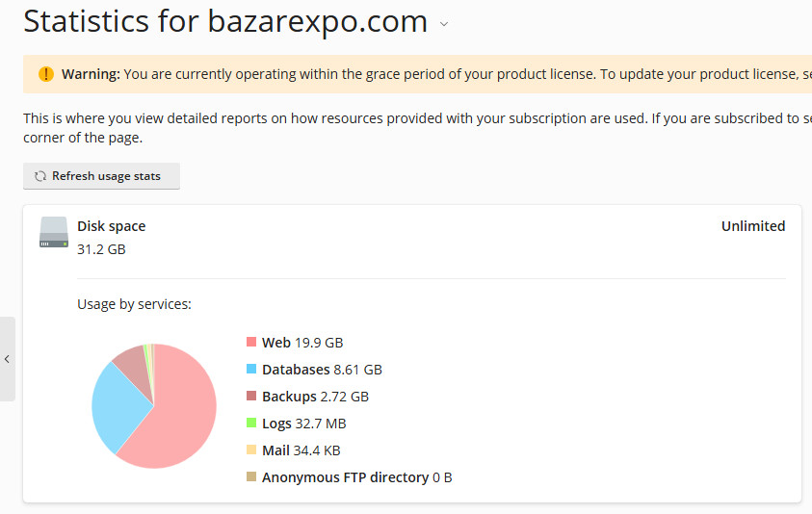
Task: Select the blue Databases pie chart slice
Action: [x=116, y=404]
